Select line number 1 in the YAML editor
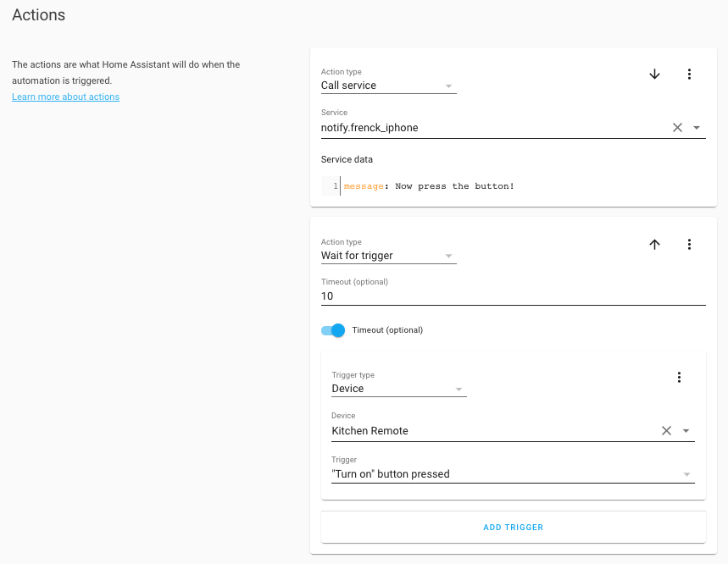The height and width of the screenshot is (564, 728). [336, 185]
